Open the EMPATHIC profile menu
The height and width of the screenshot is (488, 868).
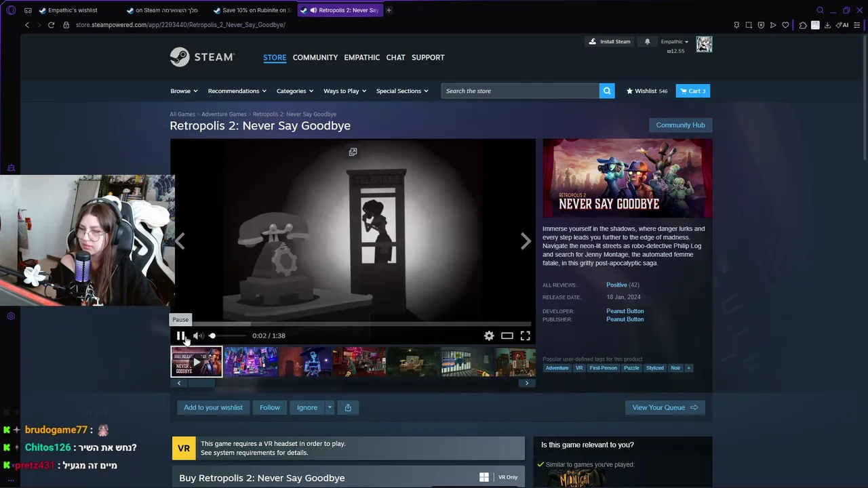(x=362, y=58)
